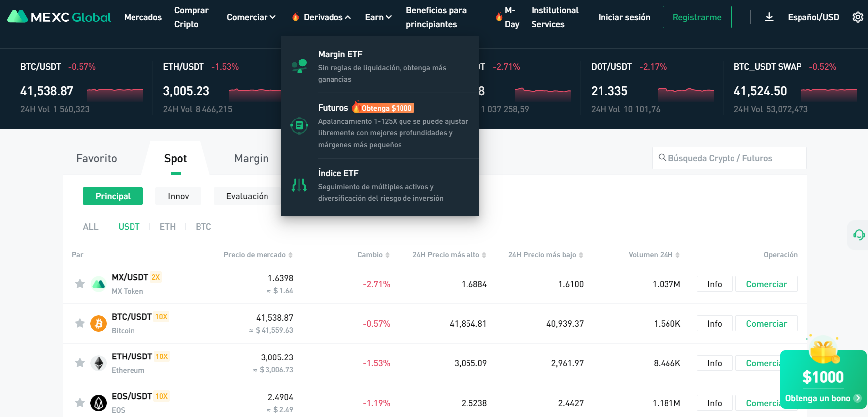This screenshot has height=417, width=868.
Task: Favorite the ETH/USDT pair with star
Action: 80,363
